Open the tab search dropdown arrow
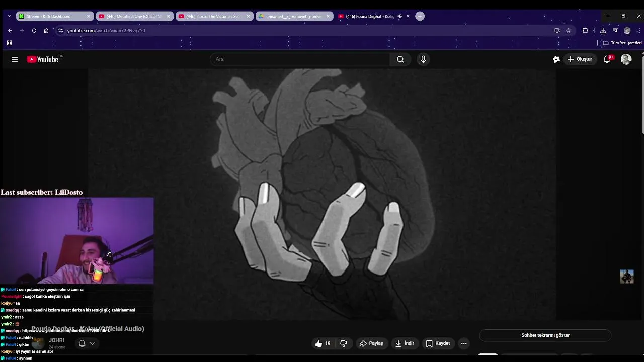This screenshot has width=644, height=362. 9,16
